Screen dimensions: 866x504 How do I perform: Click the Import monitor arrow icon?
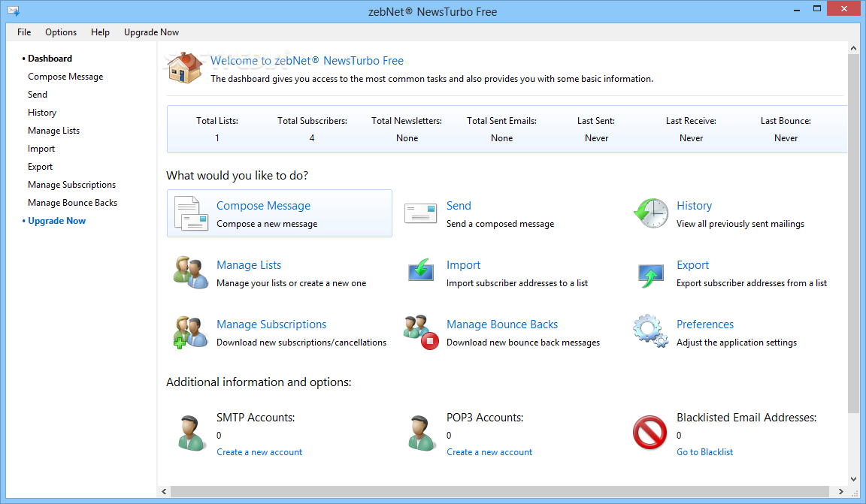[421, 270]
